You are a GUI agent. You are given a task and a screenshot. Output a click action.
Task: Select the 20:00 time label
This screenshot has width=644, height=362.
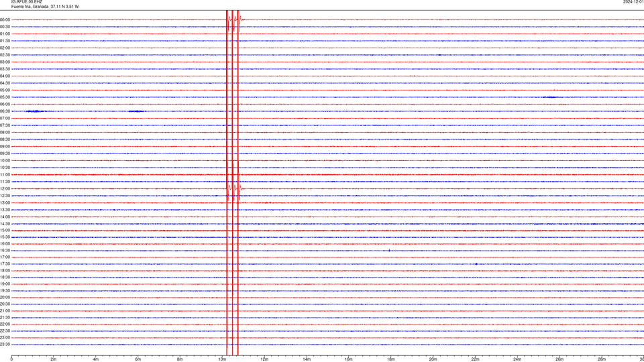pos(5,298)
